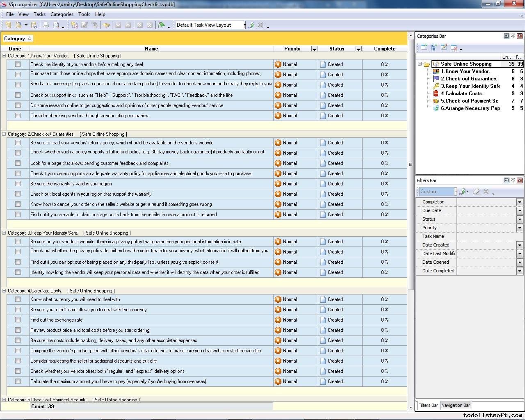Click the eraser Clear Filter icon
Image resolution: width=525 pixels, height=420 pixels.
476,192
